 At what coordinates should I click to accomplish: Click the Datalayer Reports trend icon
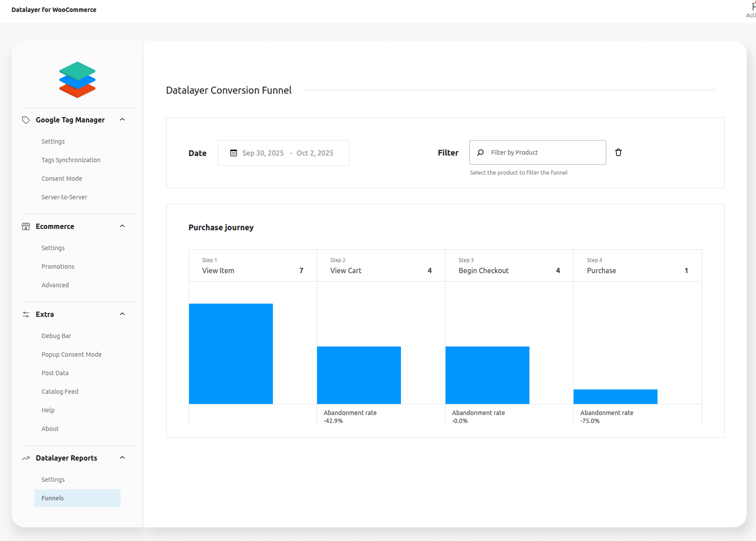point(26,458)
